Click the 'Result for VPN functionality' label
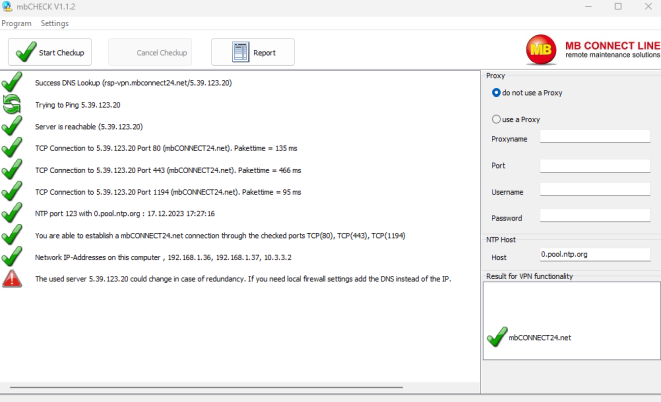The width and height of the screenshot is (661, 402). pos(529,276)
